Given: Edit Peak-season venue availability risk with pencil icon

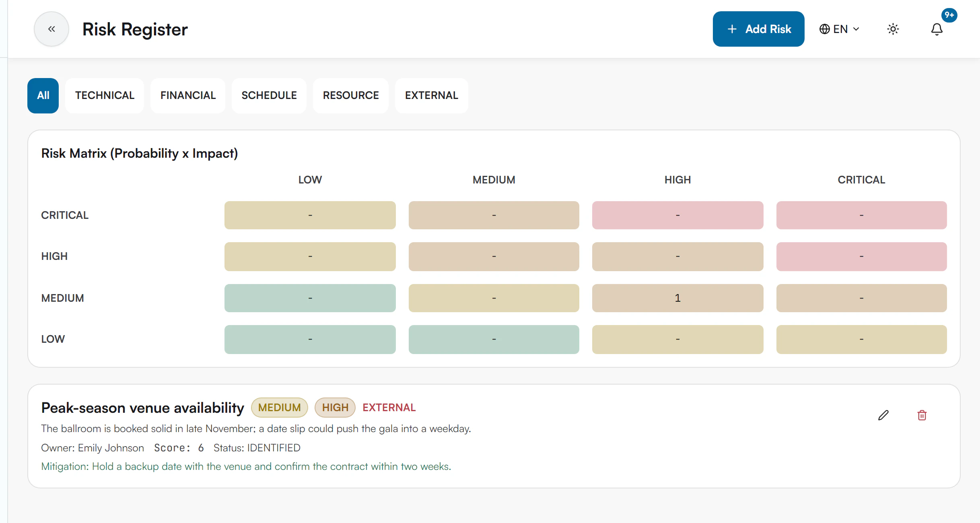Looking at the screenshot, I should pos(883,415).
